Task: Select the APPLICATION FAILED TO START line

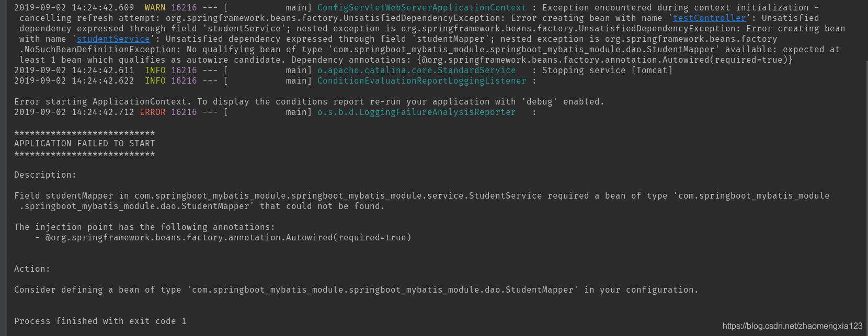Action: pyautogui.click(x=85, y=144)
